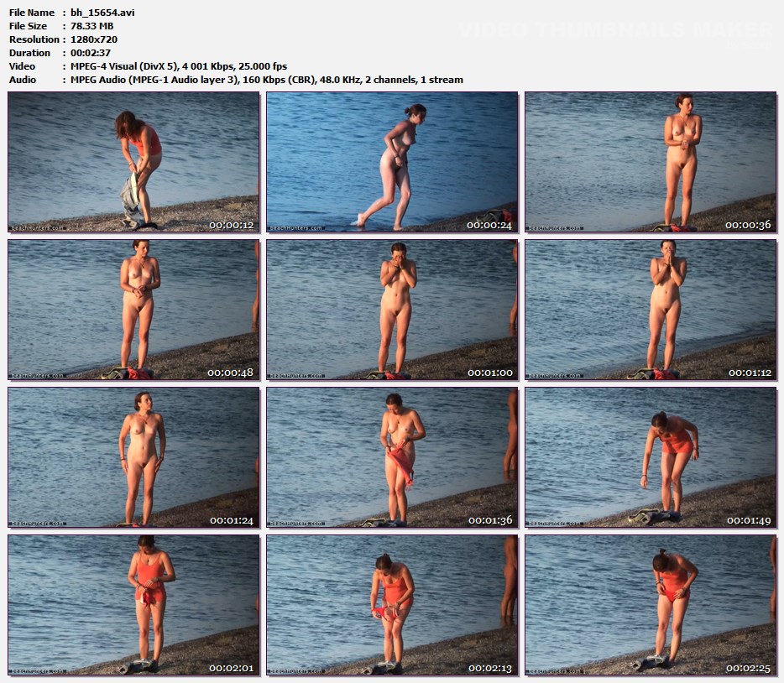Open the thumbnail marked 00:00:36
This screenshot has width=784, height=683.
pyautogui.click(x=651, y=161)
